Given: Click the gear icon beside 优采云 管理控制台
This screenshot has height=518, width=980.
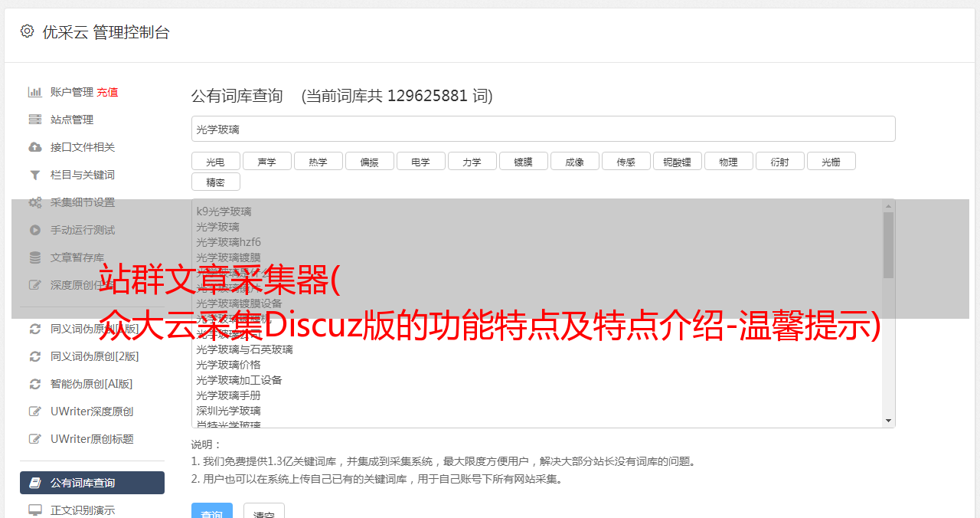Looking at the screenshot, I should pyautogui.click(x=27, y=31).
